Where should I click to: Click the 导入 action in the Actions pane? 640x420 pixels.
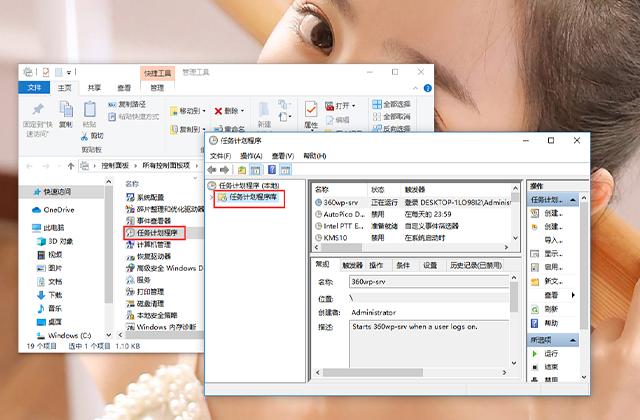click(x=553, y=240)
